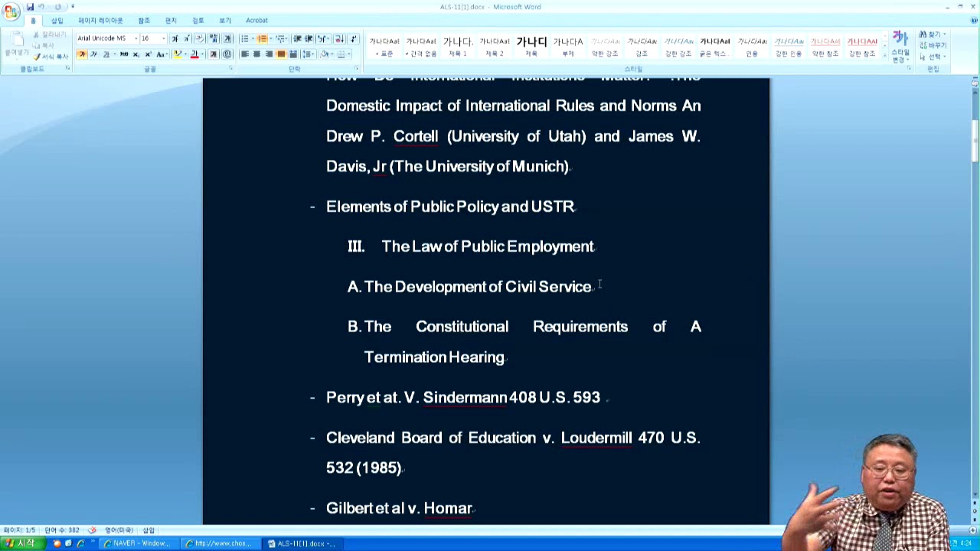The height and width of the screenshot is (551, 980).
Task: Click the numbered list icon
Action: (262, 38)
